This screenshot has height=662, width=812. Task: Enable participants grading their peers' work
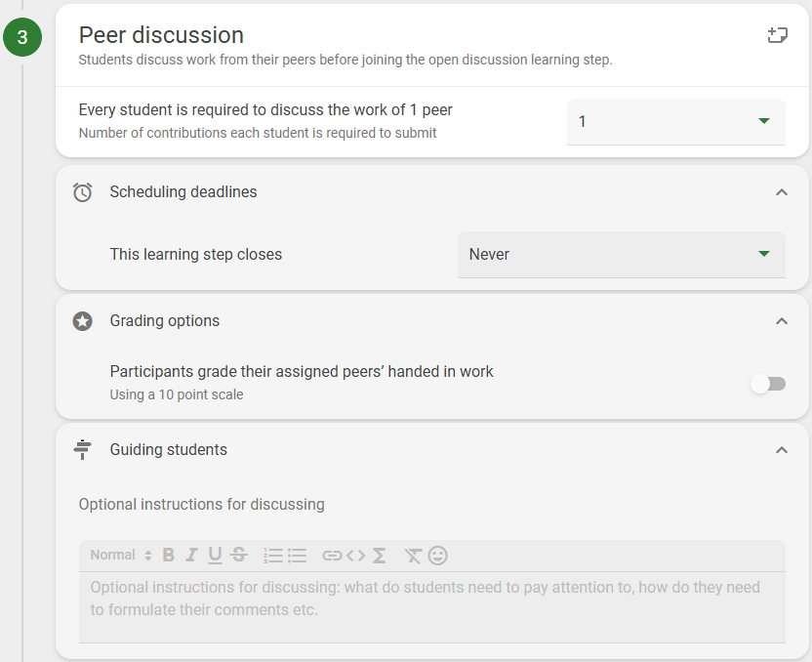768,384
